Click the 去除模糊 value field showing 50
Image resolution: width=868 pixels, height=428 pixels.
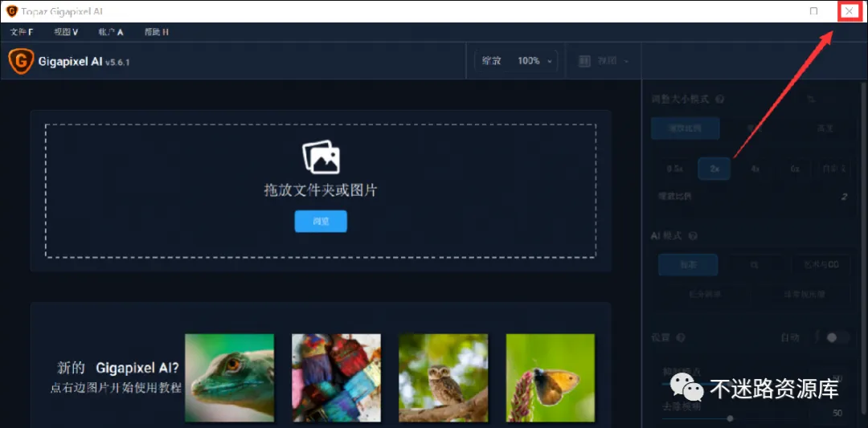[x=837, y=413]
